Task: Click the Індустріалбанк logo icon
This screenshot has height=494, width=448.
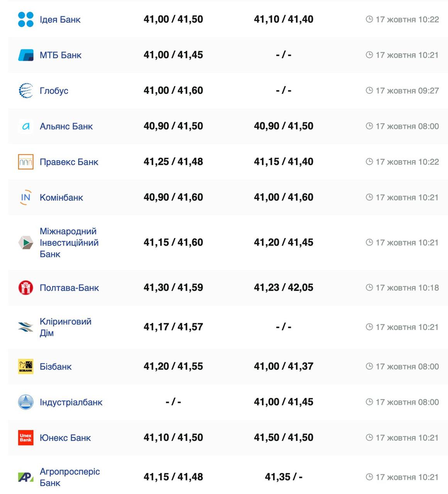Action: coord(26,402)
